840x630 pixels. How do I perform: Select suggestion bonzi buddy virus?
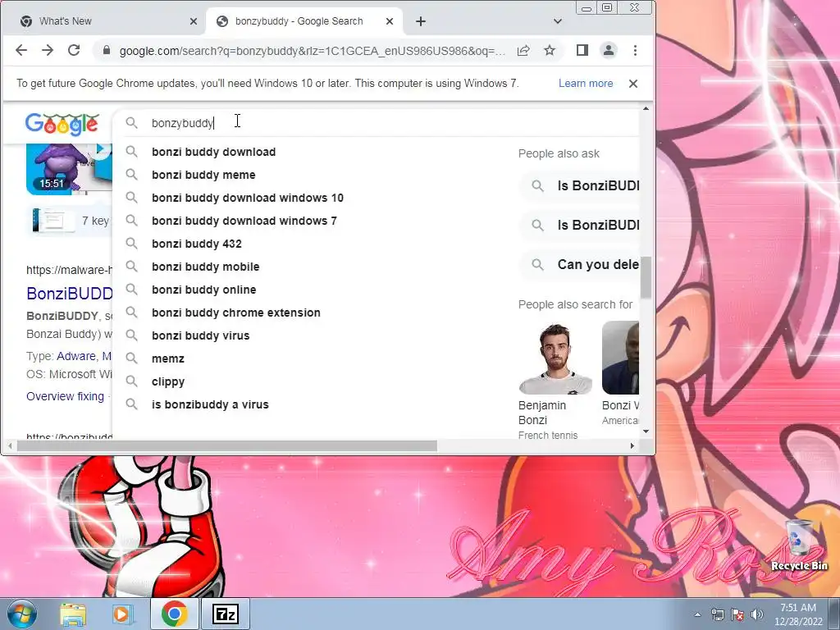(x=201, y=336)
